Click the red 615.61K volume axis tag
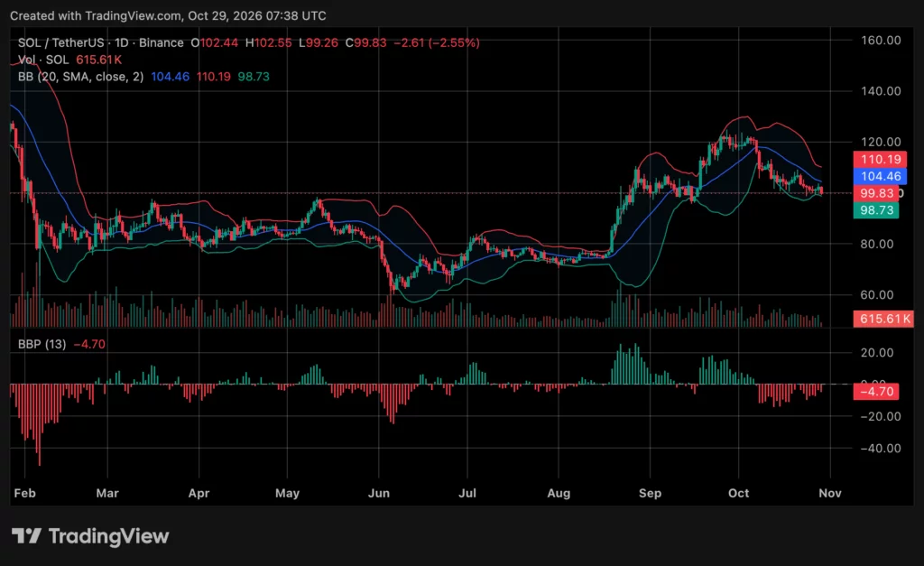This screenshot has width=924, height=566. (x=883, y=319)
